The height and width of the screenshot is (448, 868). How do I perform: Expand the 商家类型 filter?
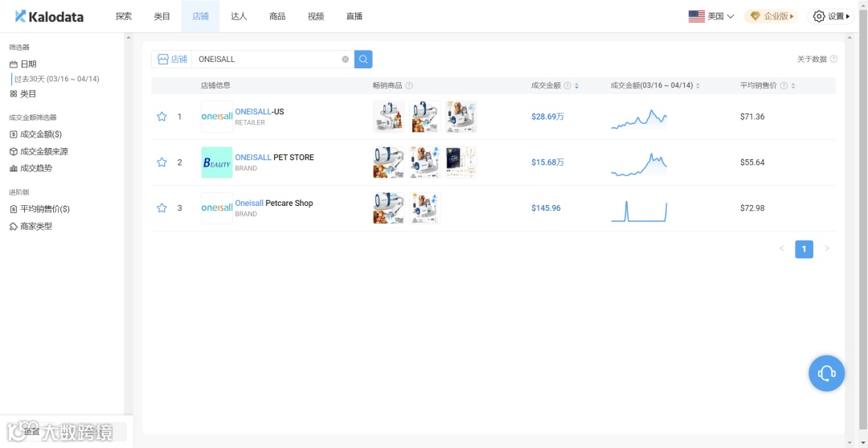click(x=31, y=227)
